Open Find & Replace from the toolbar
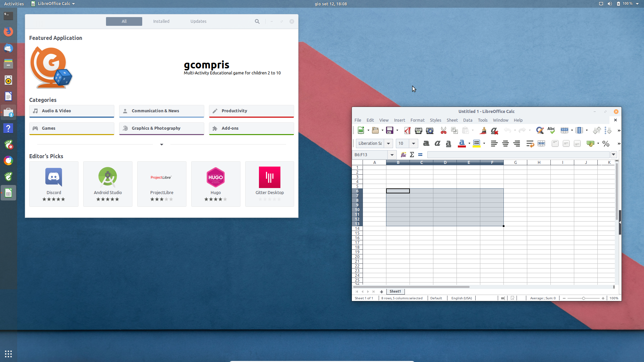This screenshot has height=362, width=644. point(540,130)
